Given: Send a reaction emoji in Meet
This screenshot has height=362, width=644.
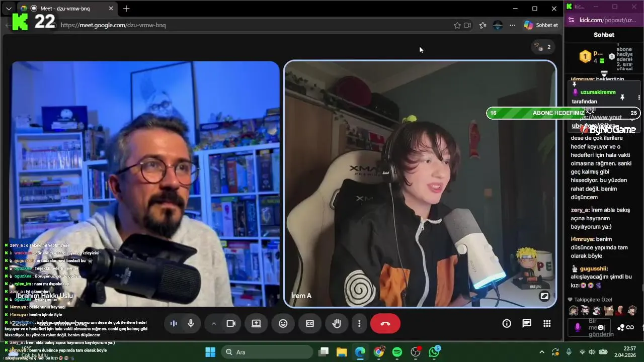Looking at the screenshot, I should (x=283, y=323).
